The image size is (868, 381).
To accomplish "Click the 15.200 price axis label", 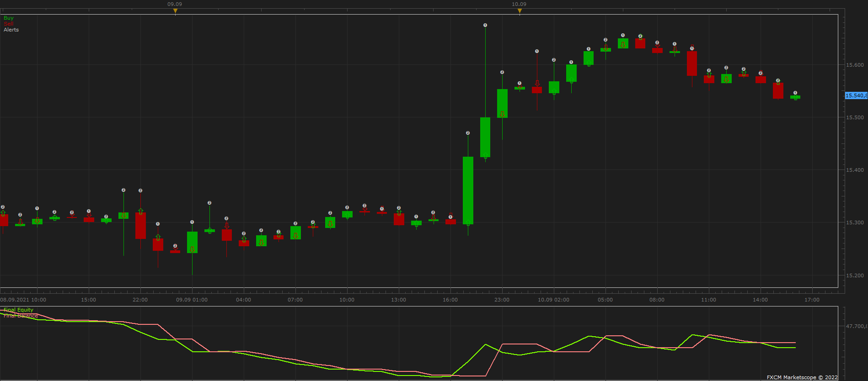I will coord(855,275).
